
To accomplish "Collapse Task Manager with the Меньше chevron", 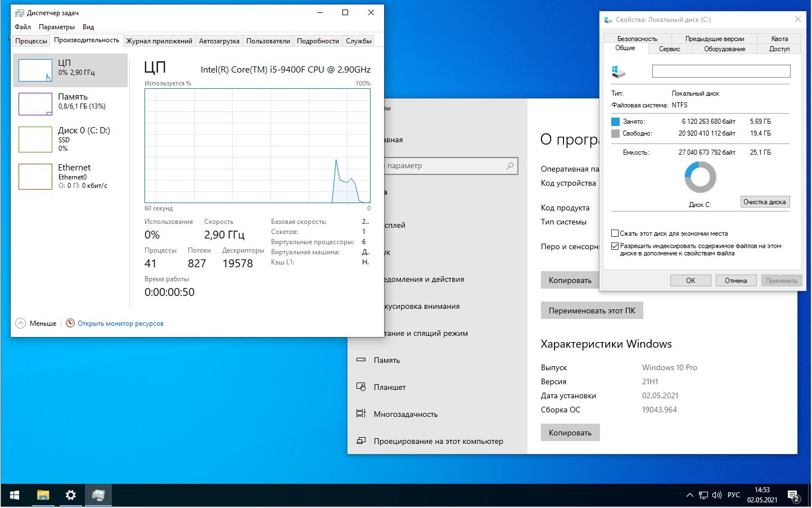I will pyautogui.click(x=21, y=323).
